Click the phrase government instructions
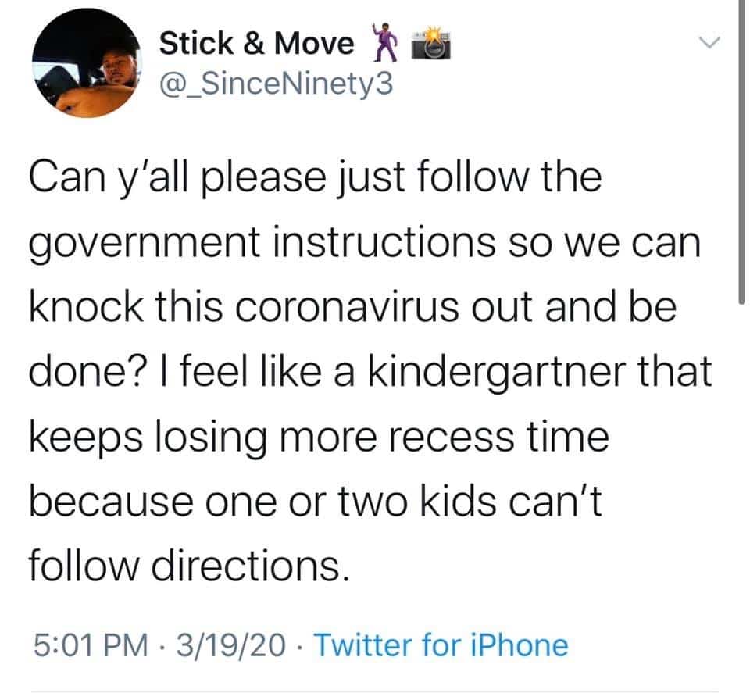The height and width of the screenshot is (700, 750). point(262,243)
